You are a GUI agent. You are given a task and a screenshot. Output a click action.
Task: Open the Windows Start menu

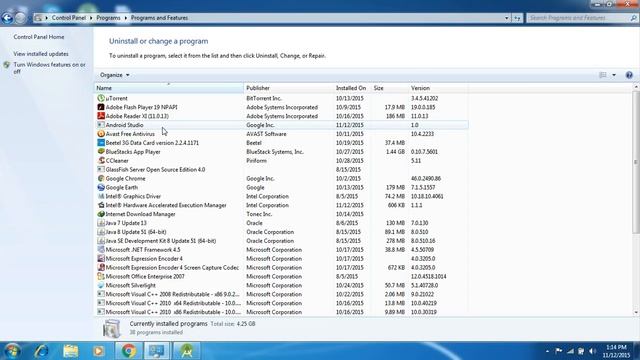point(12,351)
